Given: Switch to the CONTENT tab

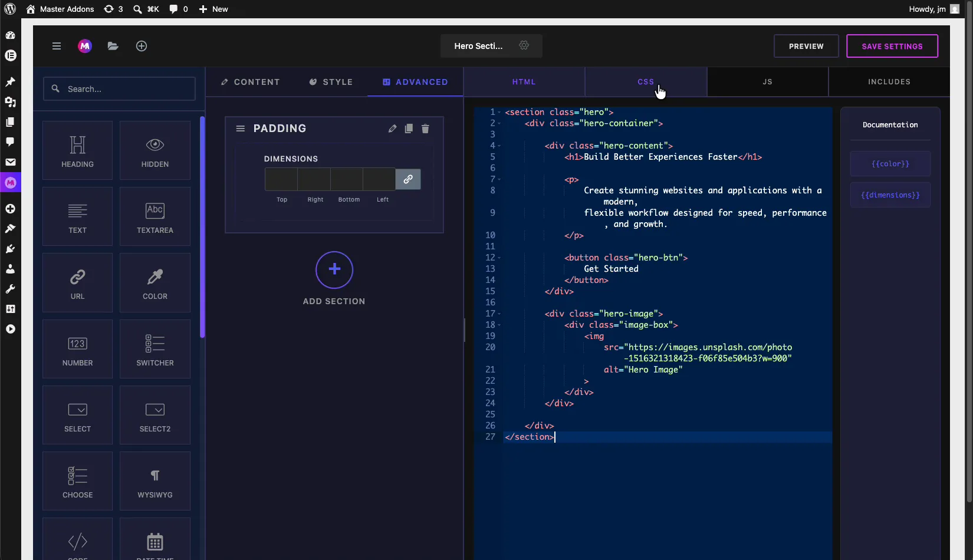Looking at the screenshot, I should (x=250, y=82).
